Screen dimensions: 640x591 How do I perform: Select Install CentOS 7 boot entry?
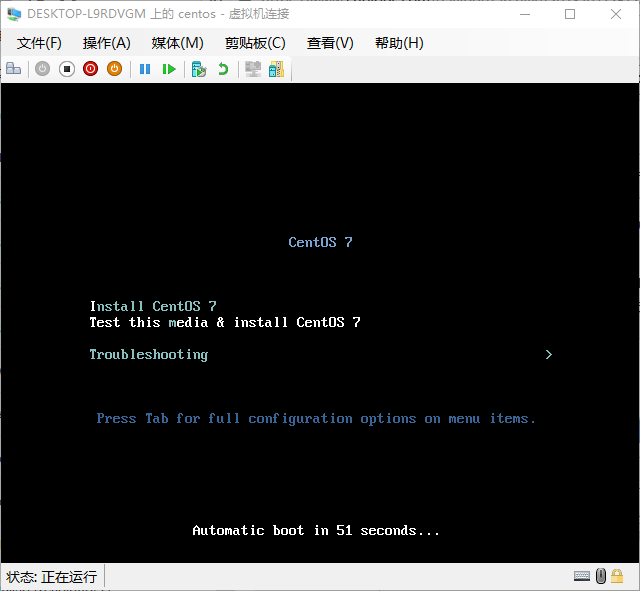pyautogui.click(x=153, y=306)
